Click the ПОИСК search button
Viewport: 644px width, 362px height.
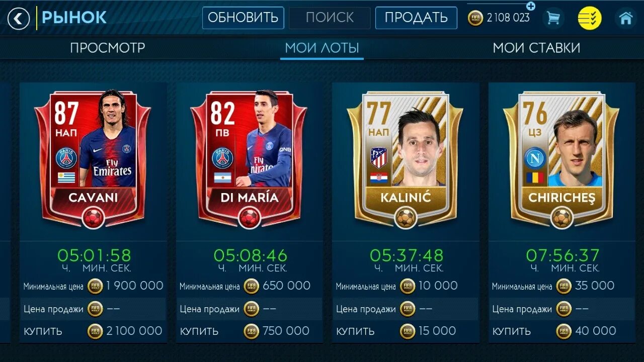[x=330, y=18]
